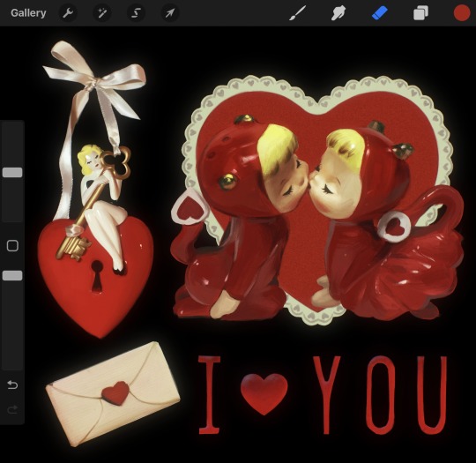Return to the Gallery
The image size is (476, 463).
[x=28, y=13]
